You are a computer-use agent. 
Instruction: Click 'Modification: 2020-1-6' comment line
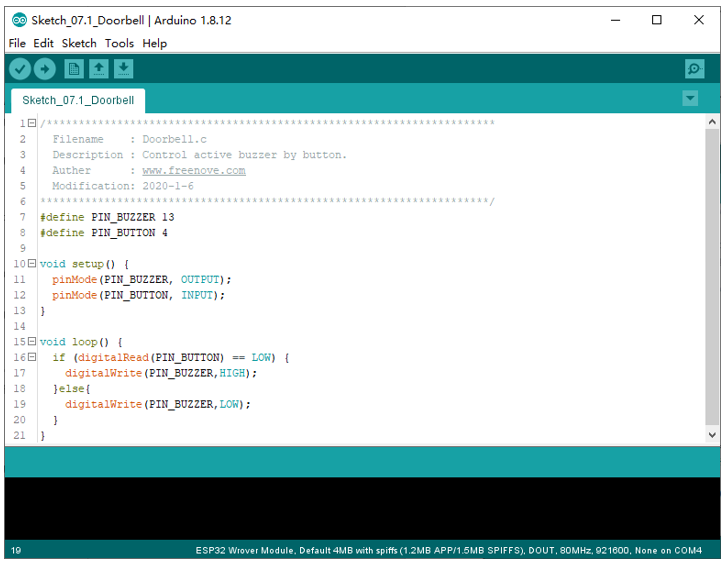[x=123, y=186]
